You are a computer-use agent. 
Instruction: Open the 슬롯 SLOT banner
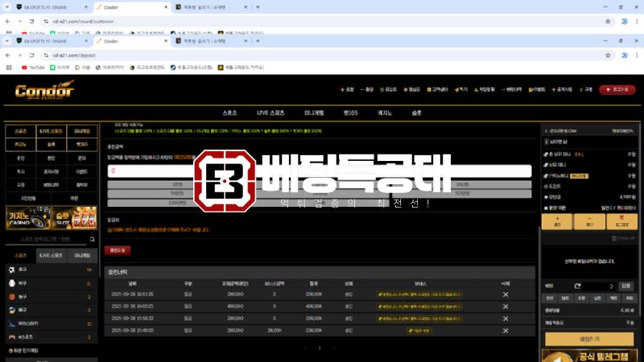(74, 217)
